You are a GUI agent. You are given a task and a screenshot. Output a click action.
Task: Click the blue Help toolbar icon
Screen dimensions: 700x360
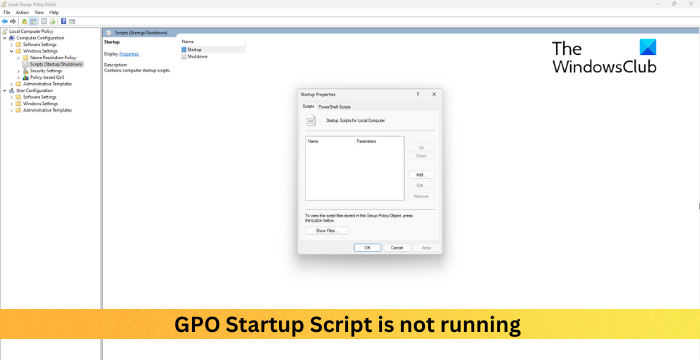pyautogui.click(x=63, y=21)
